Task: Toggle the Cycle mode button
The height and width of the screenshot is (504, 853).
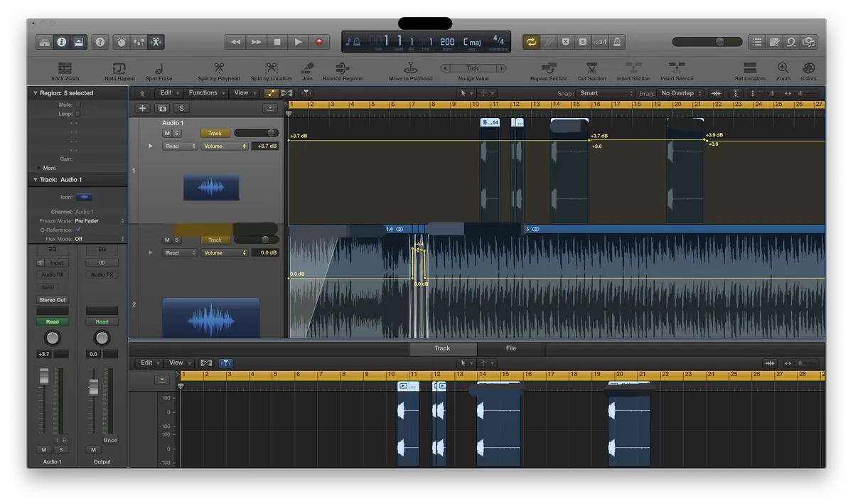Action: pos(531,42)
